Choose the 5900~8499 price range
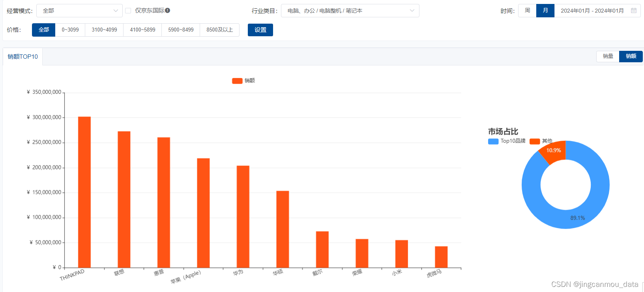This screenshot has height=292, width=644. point(181,30)
